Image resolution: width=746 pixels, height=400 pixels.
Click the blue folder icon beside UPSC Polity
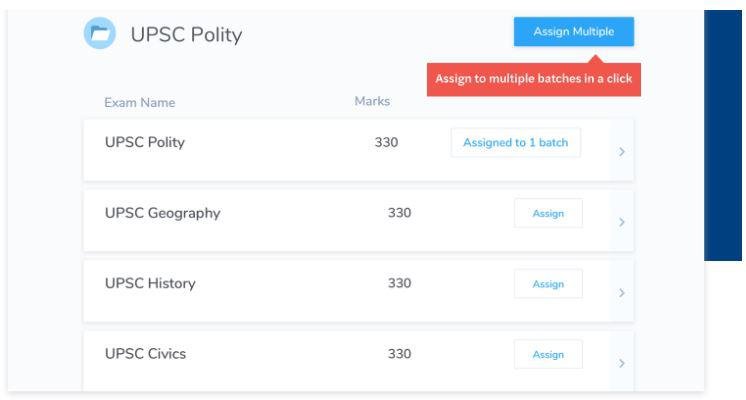tap(100, 34)
